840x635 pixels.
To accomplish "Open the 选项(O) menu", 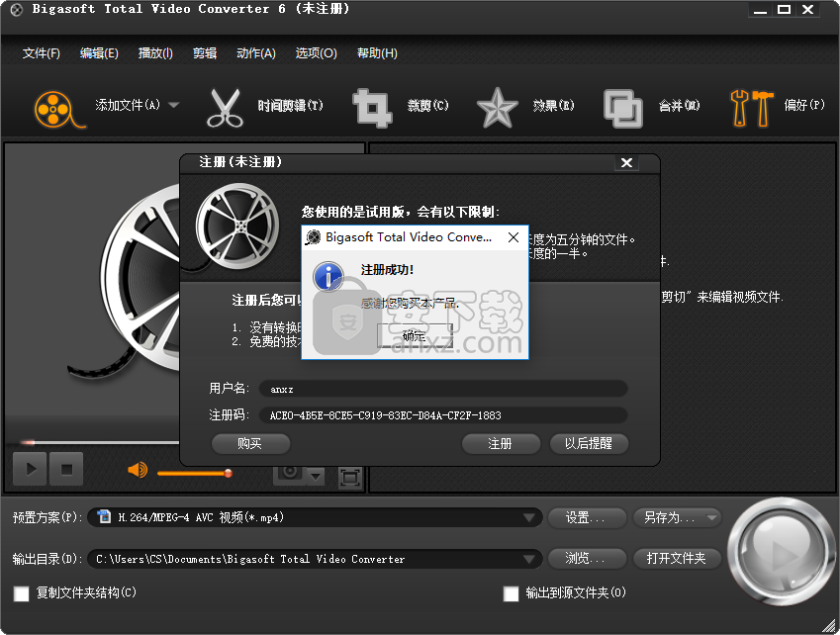I will pos(316,53).
